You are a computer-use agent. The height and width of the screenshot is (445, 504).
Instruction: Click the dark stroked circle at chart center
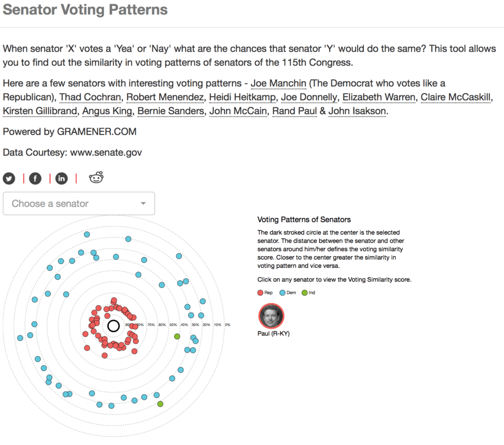114,326
